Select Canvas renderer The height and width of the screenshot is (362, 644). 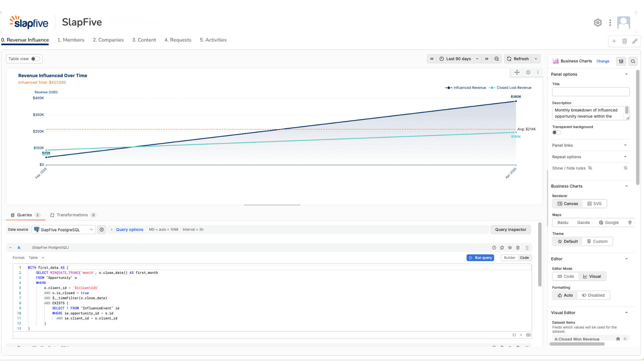pos(568,203)
